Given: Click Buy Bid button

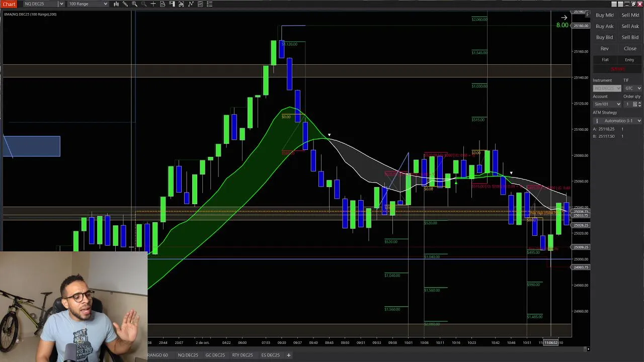Looking at the screenshot, I should coord(604,37).
